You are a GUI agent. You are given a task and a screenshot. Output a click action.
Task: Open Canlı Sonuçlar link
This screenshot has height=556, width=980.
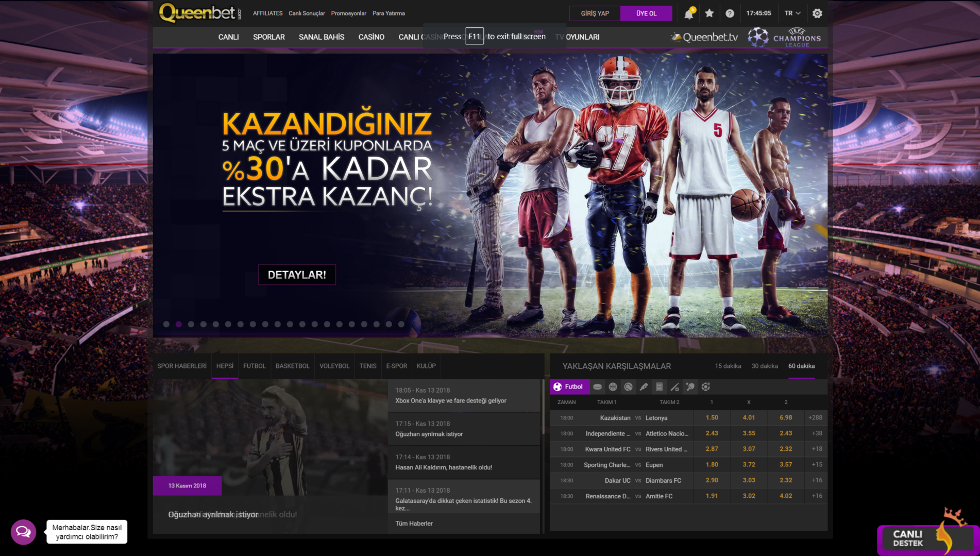click(307, 13)
